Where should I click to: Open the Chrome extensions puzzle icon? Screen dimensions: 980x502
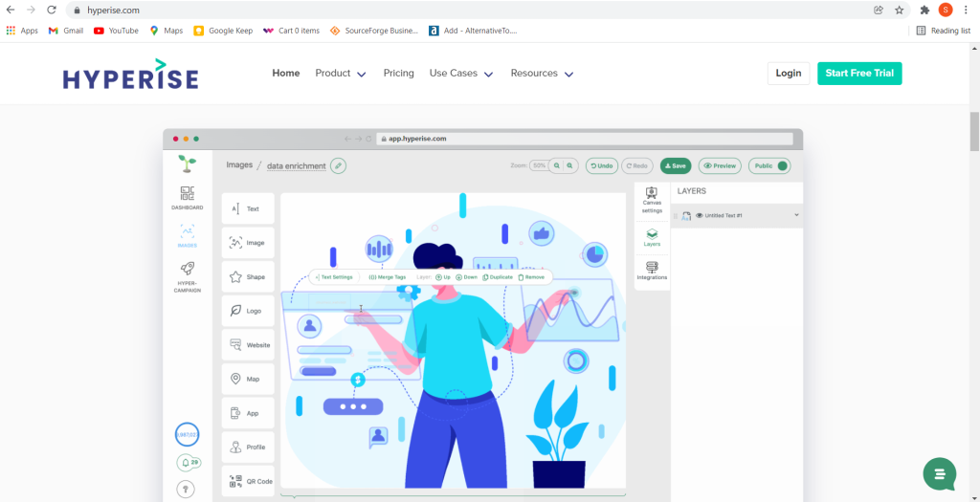[924, 10]
